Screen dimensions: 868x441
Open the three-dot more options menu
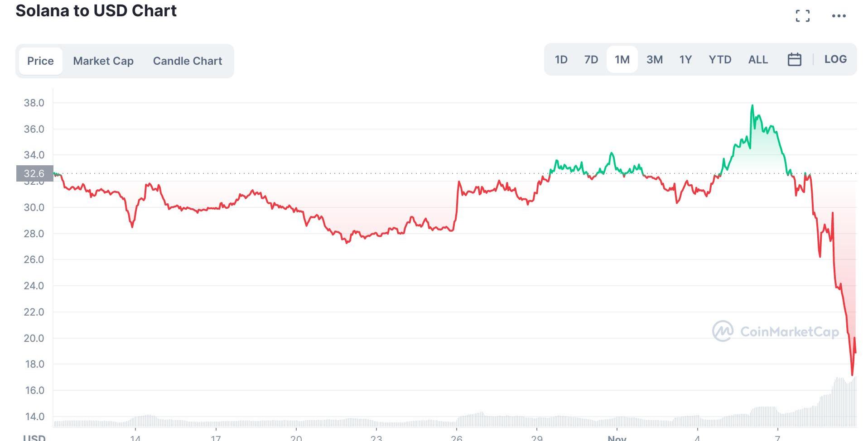[839, 16]
